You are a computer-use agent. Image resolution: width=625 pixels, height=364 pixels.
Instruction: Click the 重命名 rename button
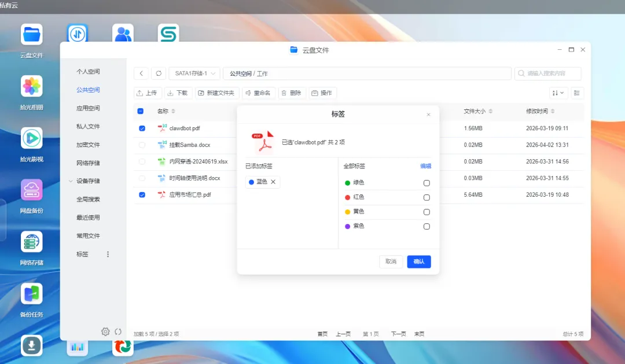tap(258, 93)
